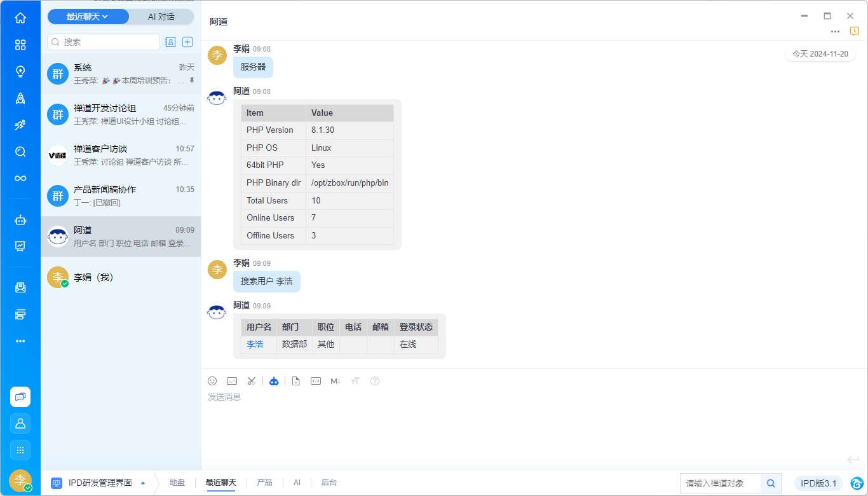This screenshot has height=496, width=868.
Task: Select the running figure icon in sidebar
Action: [20, 125]
